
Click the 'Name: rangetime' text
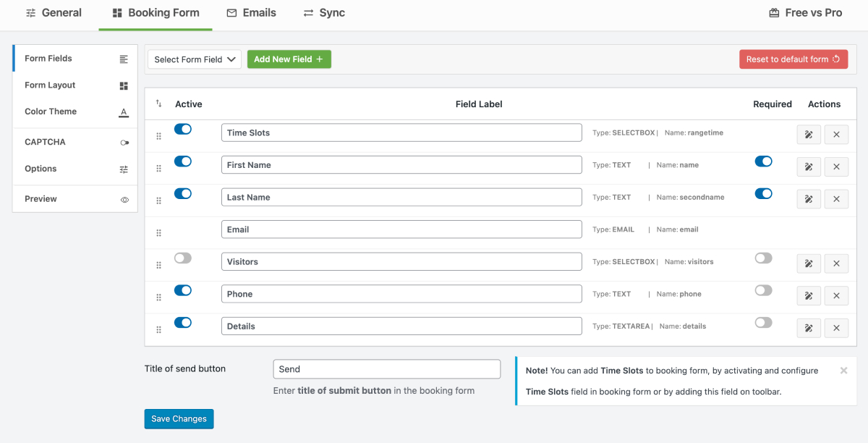click(x=694, y=133)
